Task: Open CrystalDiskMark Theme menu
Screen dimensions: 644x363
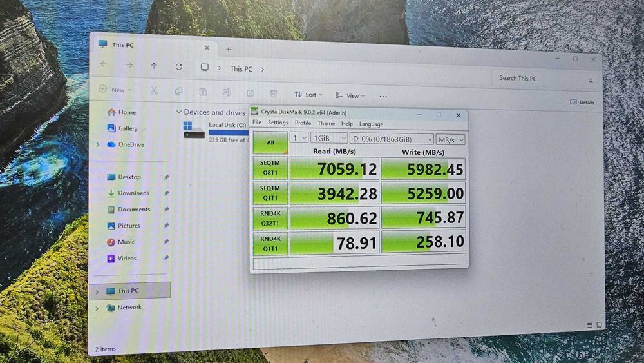Action: coord(326,123)
